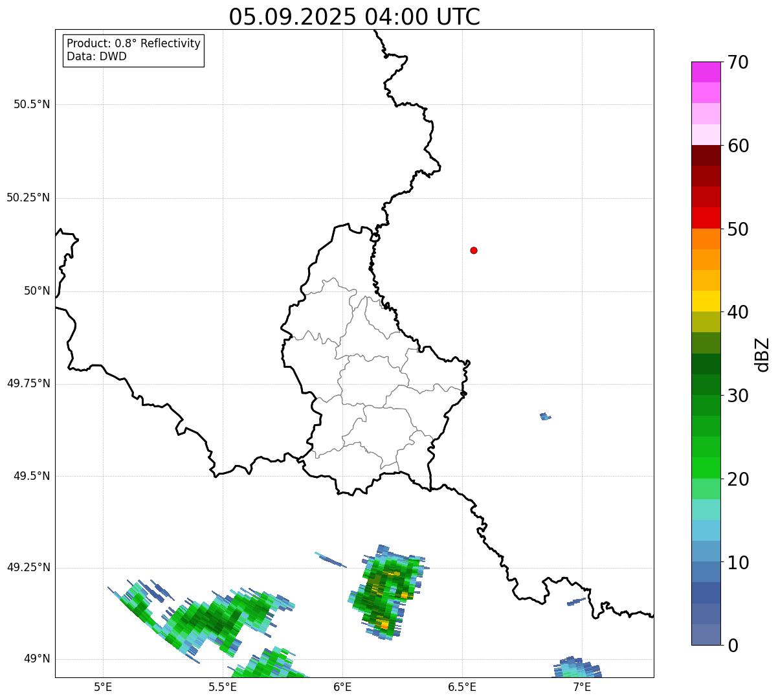Click the 6°E longitude label
Image resolution: width=778 pixels, height=700 pixels.
[342, 686]
